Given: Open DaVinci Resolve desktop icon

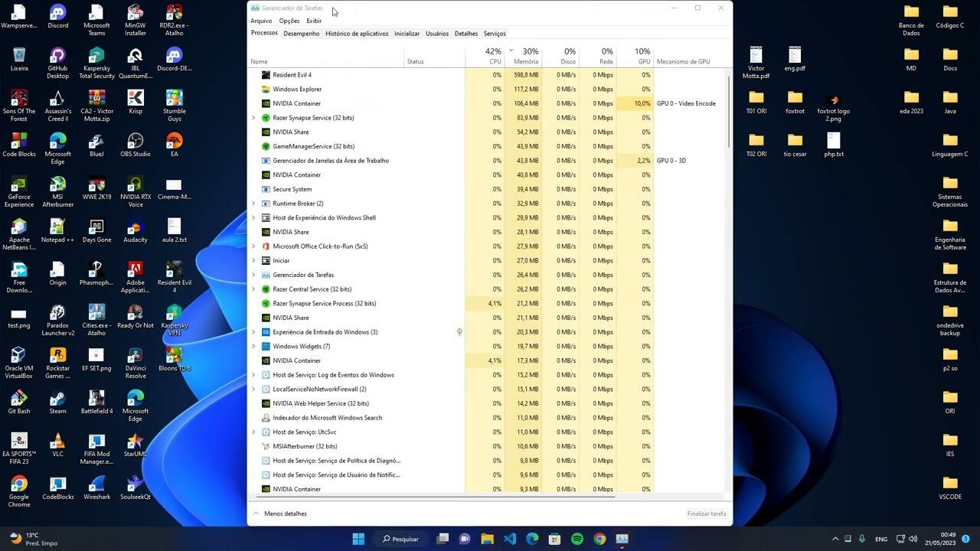Looking at the screenshot, I should [x=136, y=363].
